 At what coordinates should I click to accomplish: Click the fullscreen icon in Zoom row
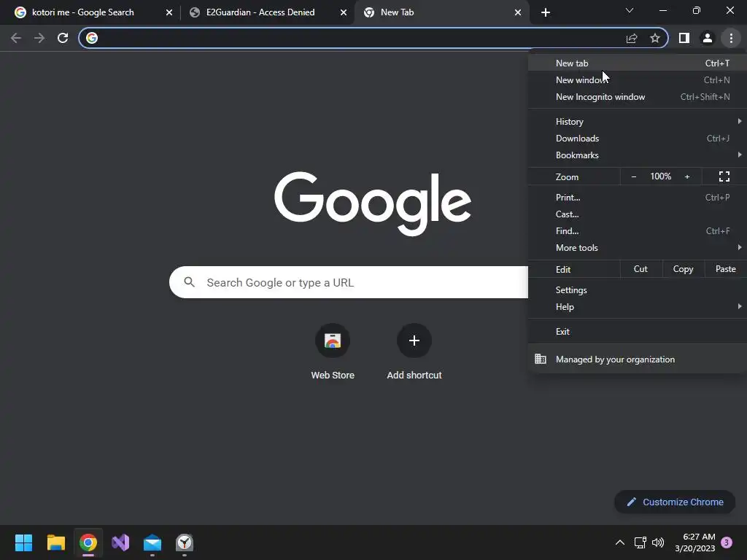[x=724, y=176]
